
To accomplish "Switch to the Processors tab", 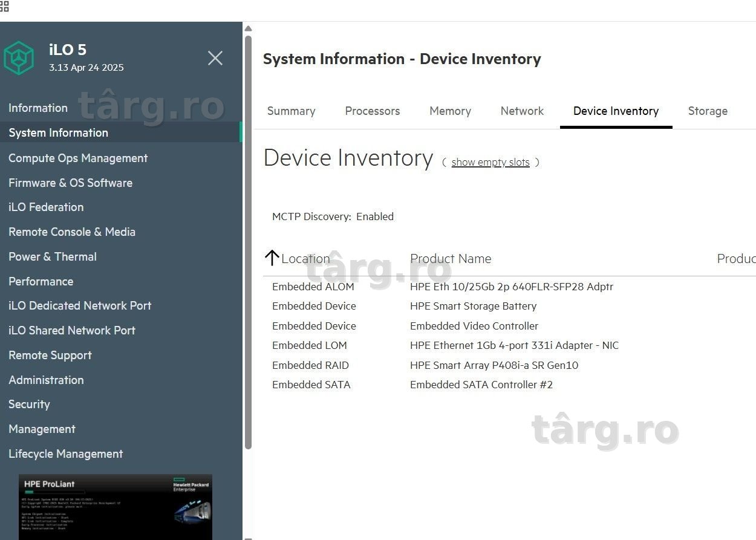I will (x=373, y=111).
